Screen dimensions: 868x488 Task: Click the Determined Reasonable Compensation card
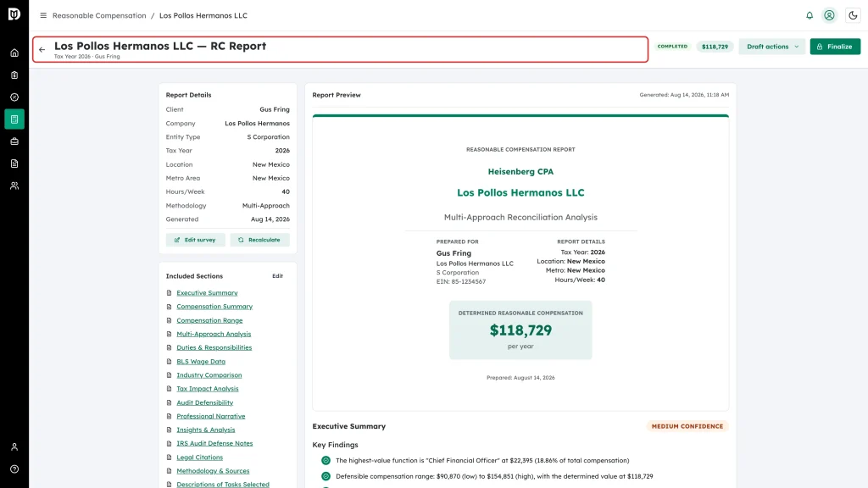pos(520,330)
